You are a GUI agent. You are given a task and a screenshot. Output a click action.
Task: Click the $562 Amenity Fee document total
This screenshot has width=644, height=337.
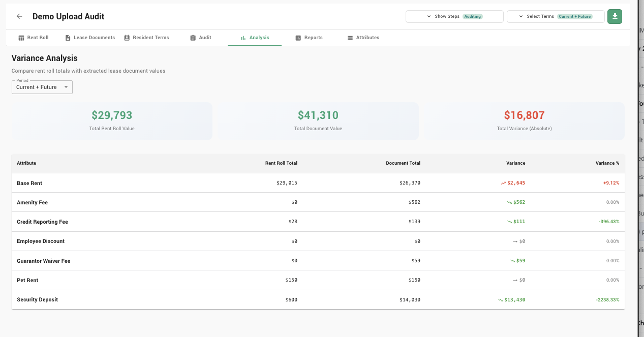coord(414,202)
